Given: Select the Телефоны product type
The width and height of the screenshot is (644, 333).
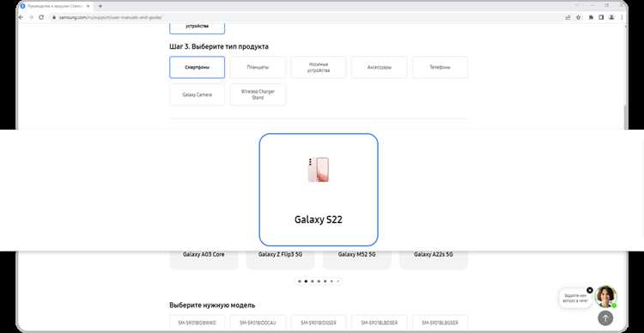Looking at the screenshot, I should tap(440, 67).
